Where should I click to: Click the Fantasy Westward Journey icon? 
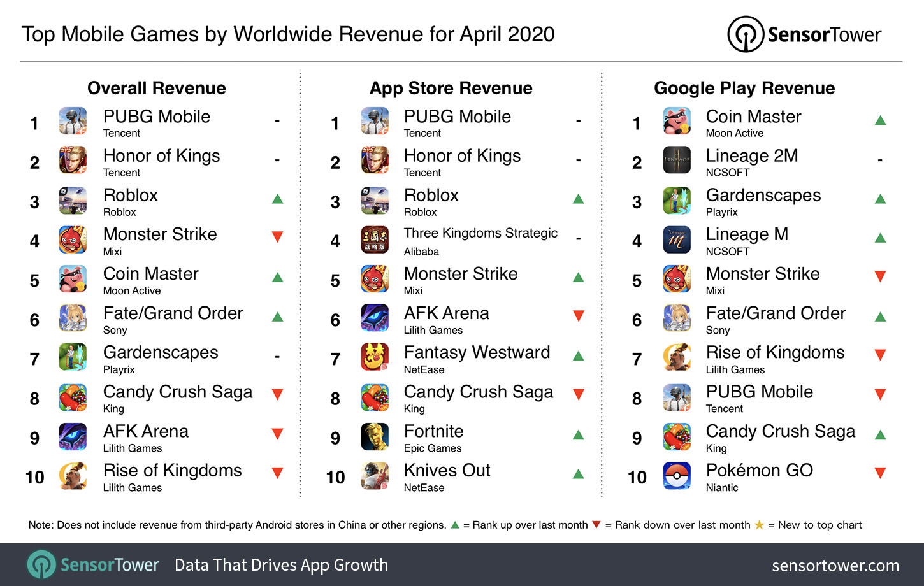click(x=375, y=357)
